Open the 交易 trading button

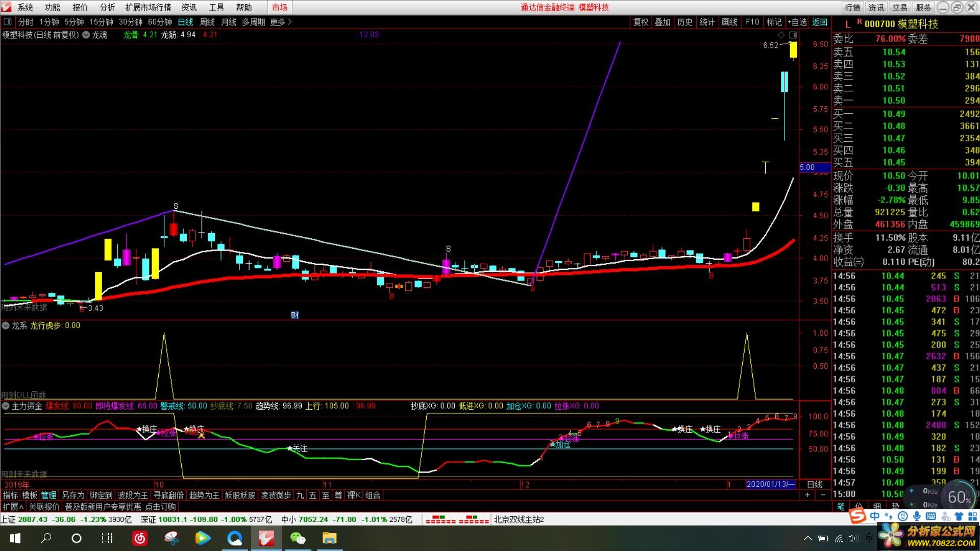pos(899,7)
